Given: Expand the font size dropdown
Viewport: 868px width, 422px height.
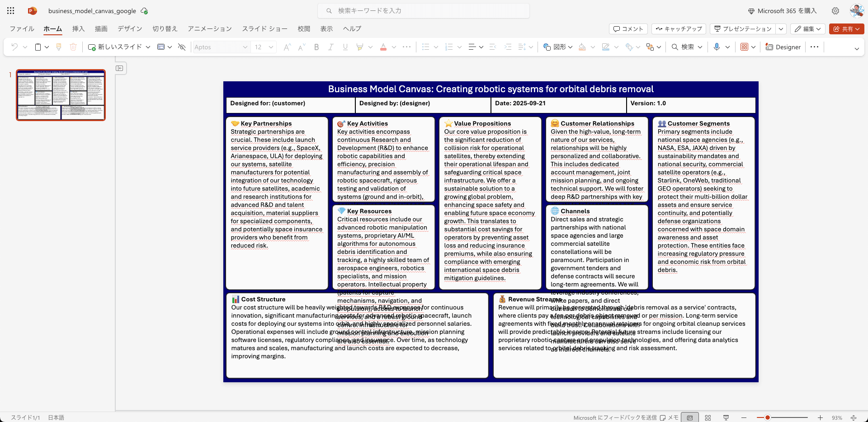Looking at the screenshot, I should click(x=271, y=47).
